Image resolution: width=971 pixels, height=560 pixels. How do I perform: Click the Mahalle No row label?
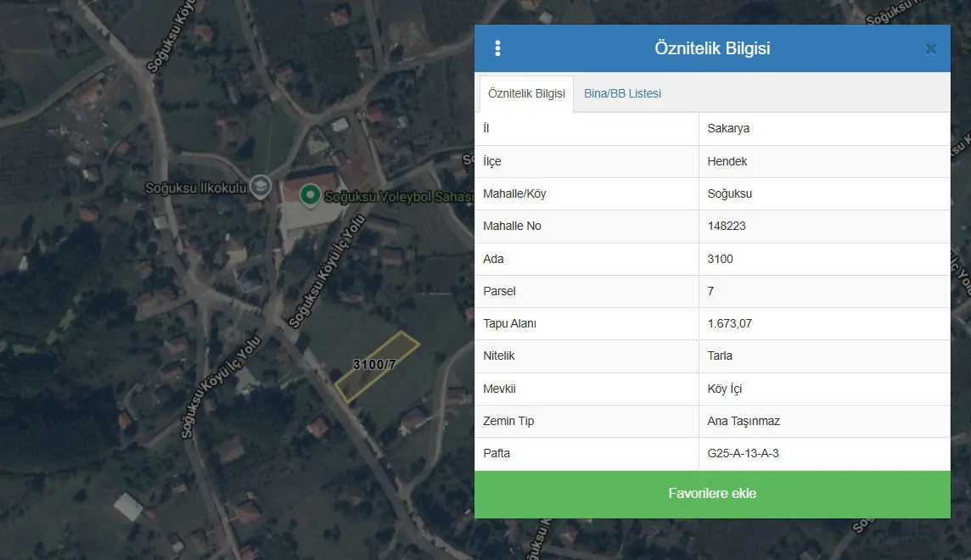[x=512, y=226]
